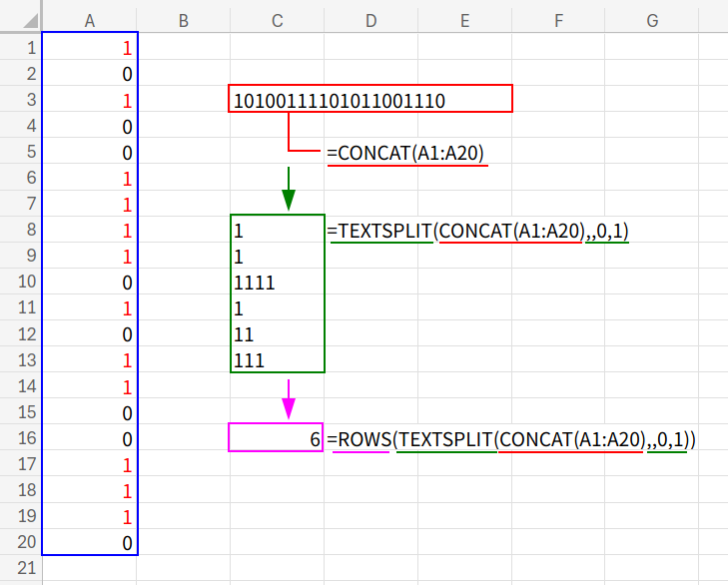Select column C header
The height and width of the screenshot is (585, 728).
tap(277, 18)
